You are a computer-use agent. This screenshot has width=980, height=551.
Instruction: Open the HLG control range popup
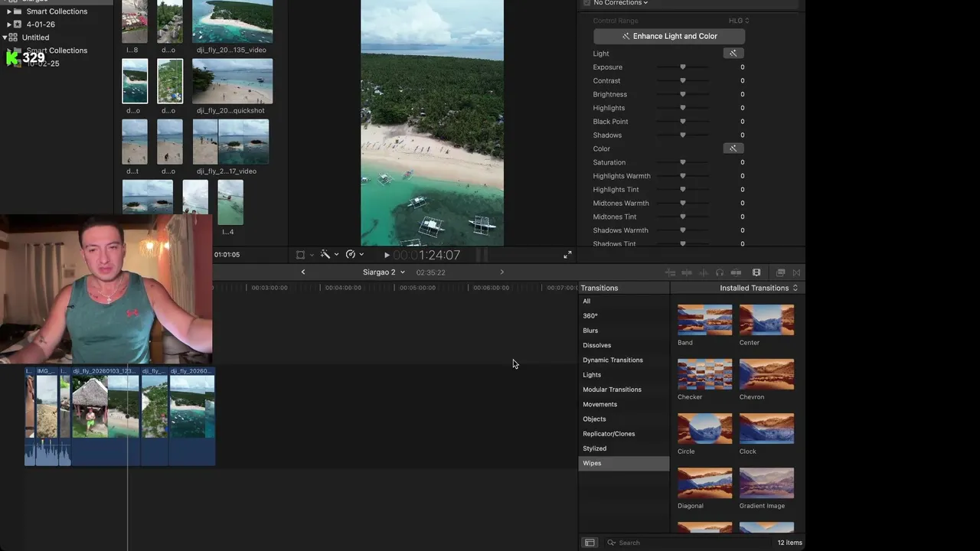(x=739, y=21)
